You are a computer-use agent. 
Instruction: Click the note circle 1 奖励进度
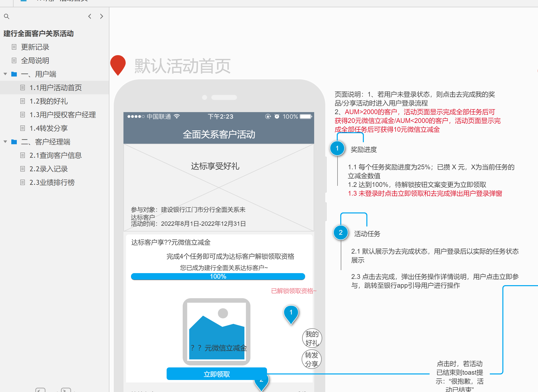[337, 148]
